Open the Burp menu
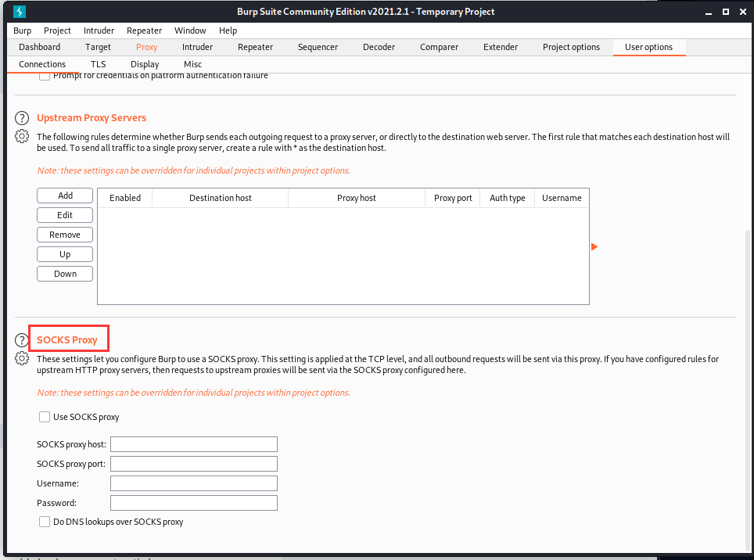 (x=22, y=31)
